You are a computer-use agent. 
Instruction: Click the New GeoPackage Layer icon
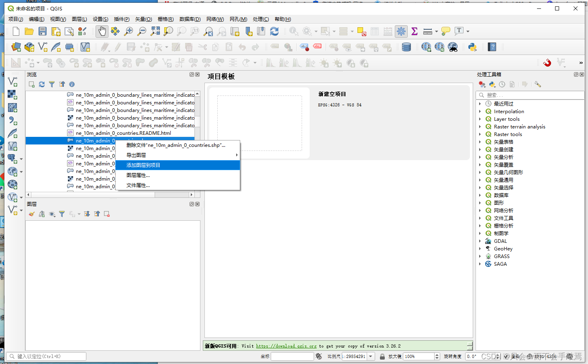29,47
